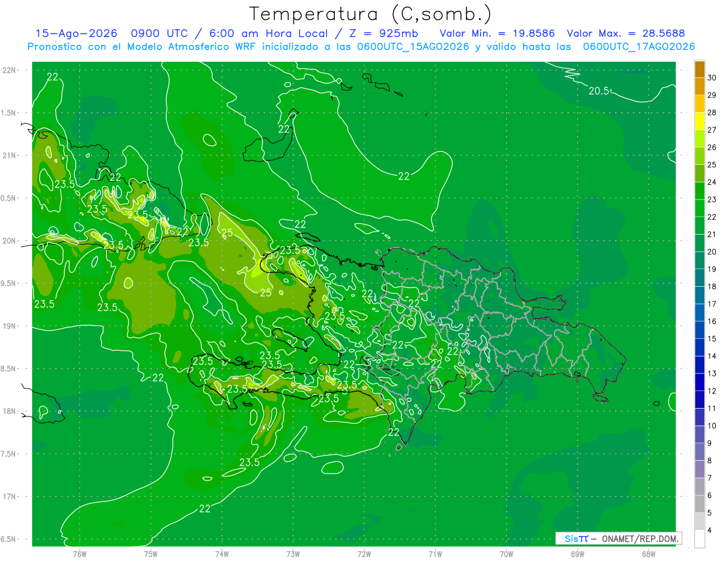
Task: Click the '17N' latitude label
Action: (10, 497)
